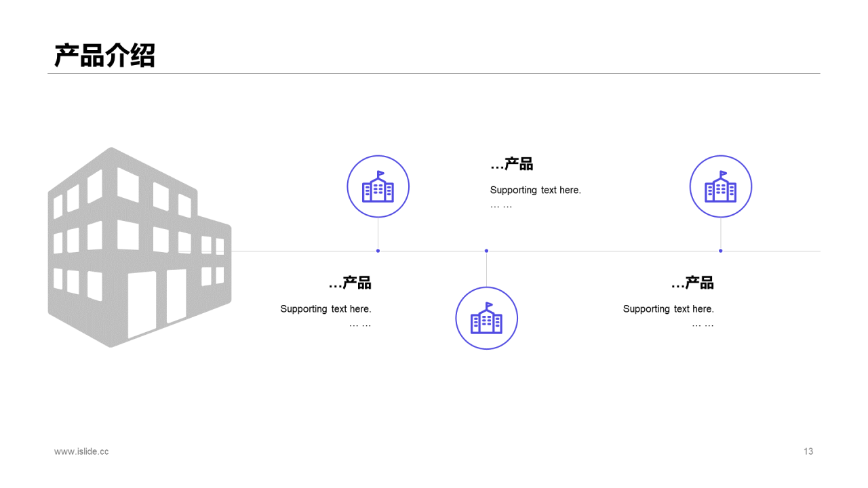Screen dimensions: 868x488
Task: Click the school icon circle below the timeline
Action: coord(486,319)
